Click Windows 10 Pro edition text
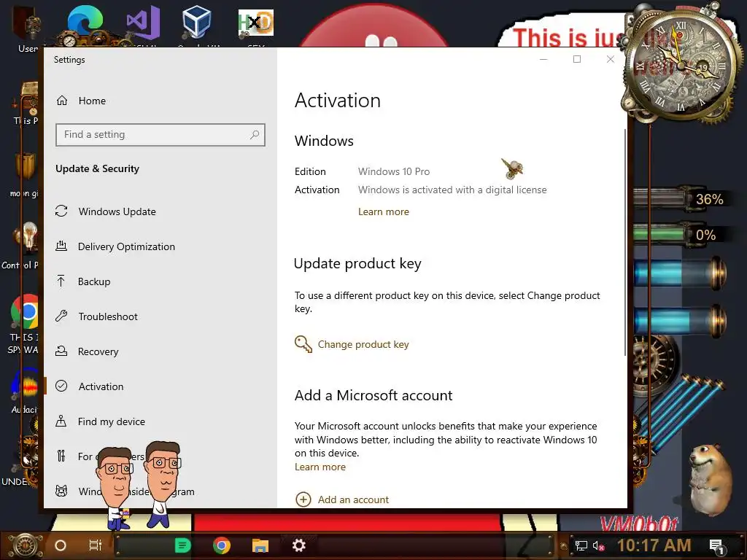Image resolution: width=747 pixels, height=560 pixels. tap(393, 171)
